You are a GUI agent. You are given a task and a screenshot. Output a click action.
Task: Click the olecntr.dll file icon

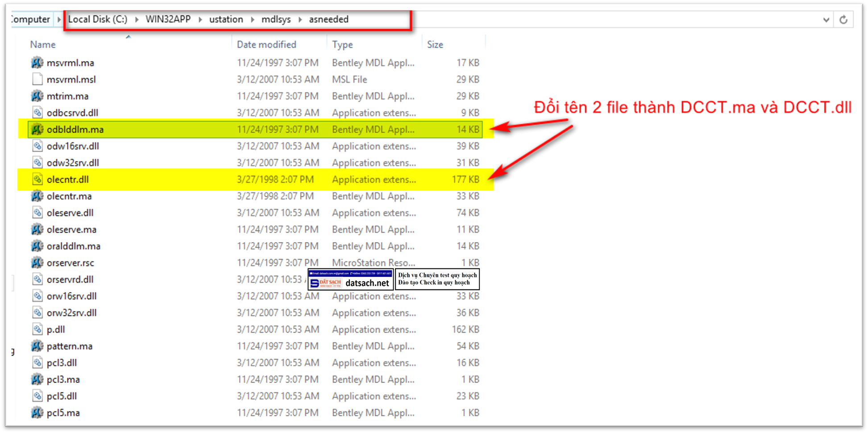tap(37, 179)
